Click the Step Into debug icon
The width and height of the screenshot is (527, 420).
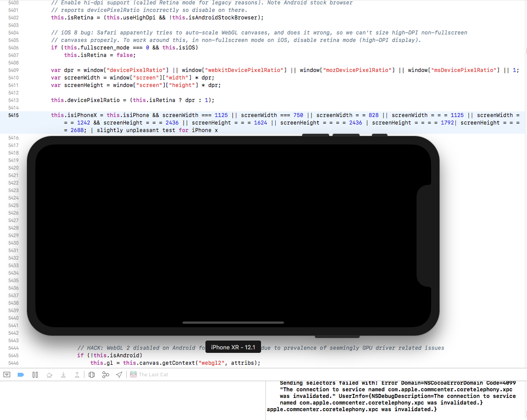(x=63, y=375)
